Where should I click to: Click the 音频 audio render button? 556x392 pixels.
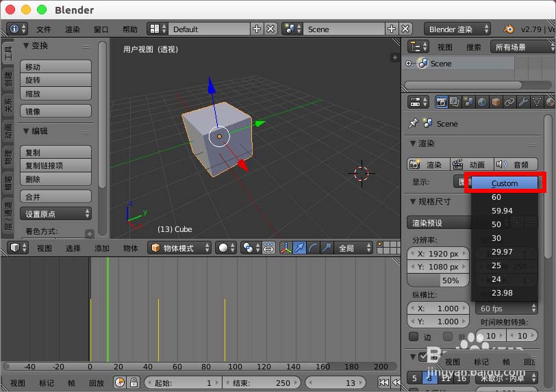coord(516,164)
